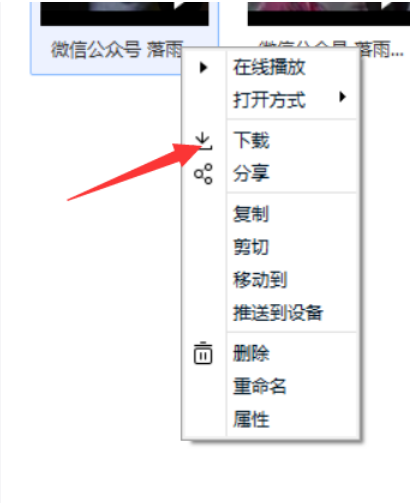Image resolution: width=410 pixels, height=503 pixels.
Task: Select 删除 in the context menu
Action: [x=251, y=353]
